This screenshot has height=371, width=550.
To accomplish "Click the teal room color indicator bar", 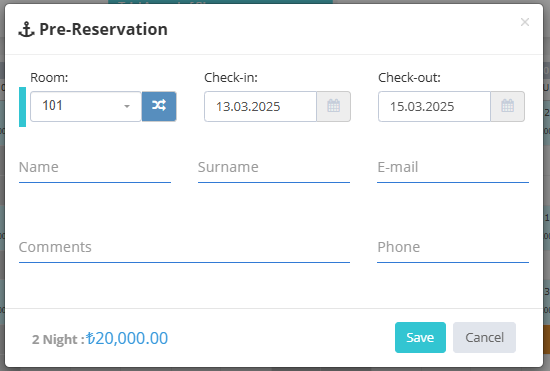I will coord(22,107).
